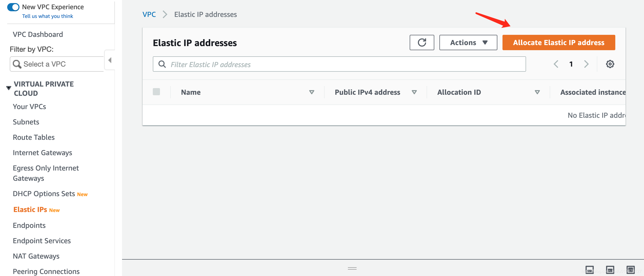Sort by Name column arrow
The image size is (644, 276).
(x=312, y=92)
